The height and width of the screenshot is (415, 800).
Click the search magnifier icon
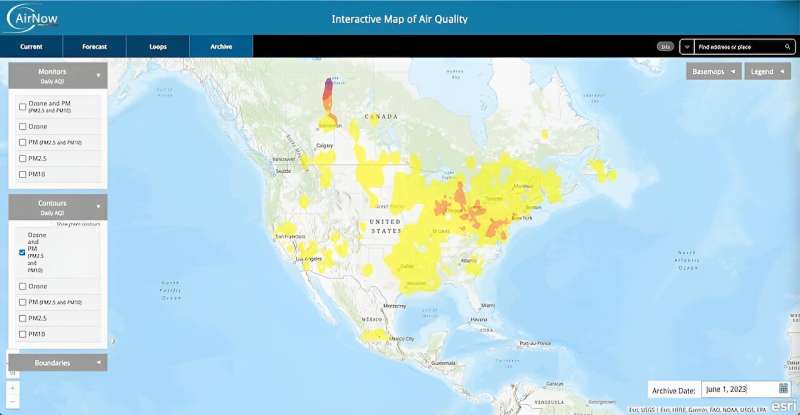click(786, 47)
